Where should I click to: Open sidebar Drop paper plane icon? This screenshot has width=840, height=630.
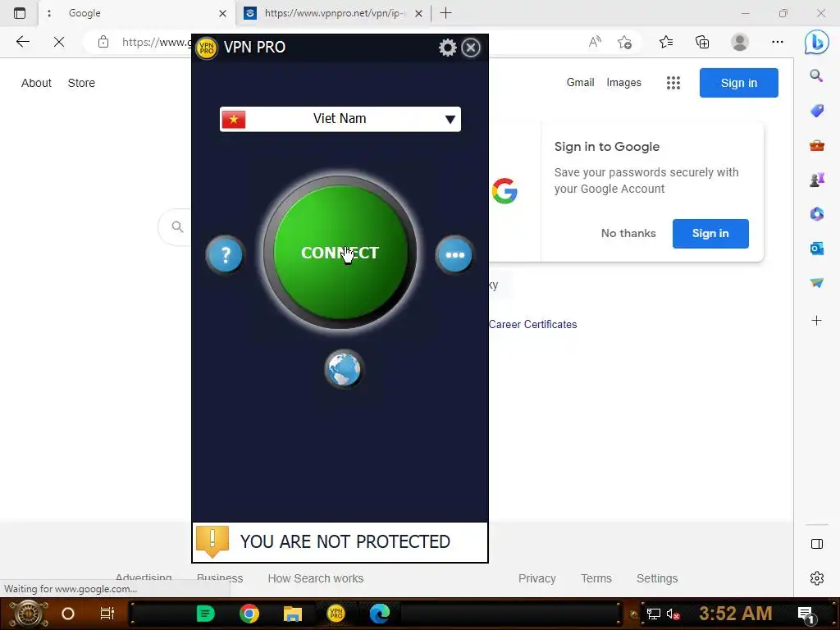click(816, 283)
